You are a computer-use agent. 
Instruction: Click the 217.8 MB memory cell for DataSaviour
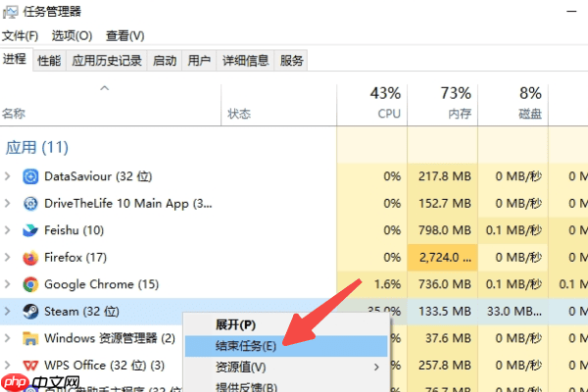(x=443, y=176)
